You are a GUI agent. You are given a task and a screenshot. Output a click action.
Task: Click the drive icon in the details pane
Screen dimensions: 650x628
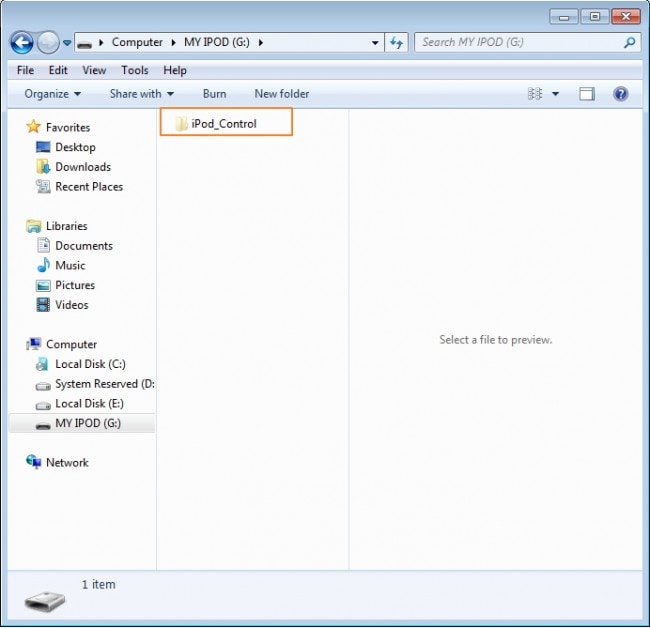click(x=45, y=601)
